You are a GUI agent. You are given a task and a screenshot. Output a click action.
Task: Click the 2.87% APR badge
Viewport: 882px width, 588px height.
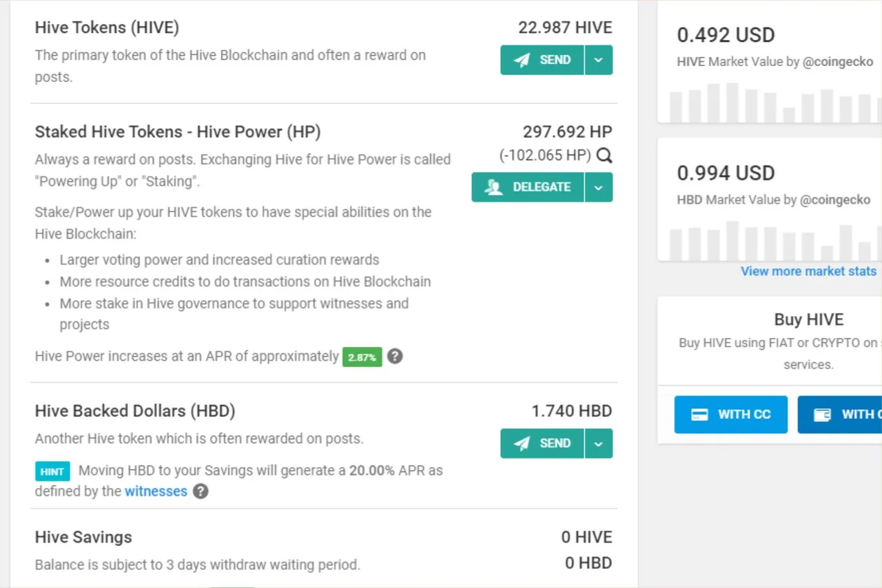point(362,357)
